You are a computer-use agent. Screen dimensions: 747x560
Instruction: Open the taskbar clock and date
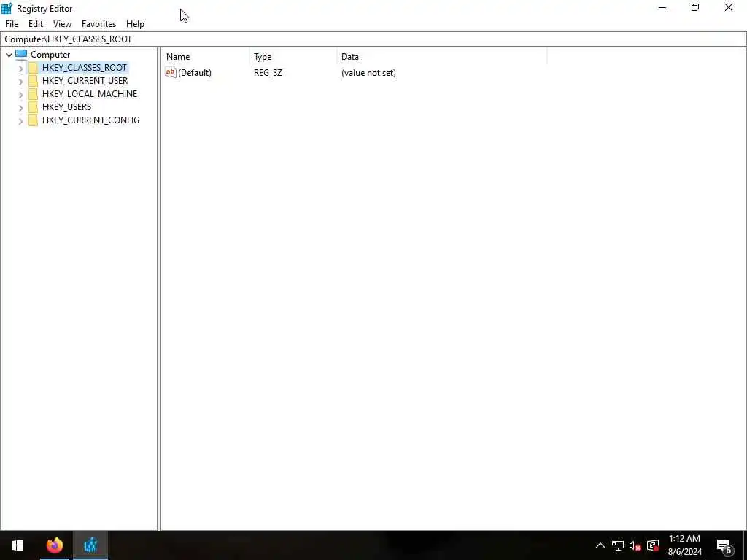[x=684, y=545]
